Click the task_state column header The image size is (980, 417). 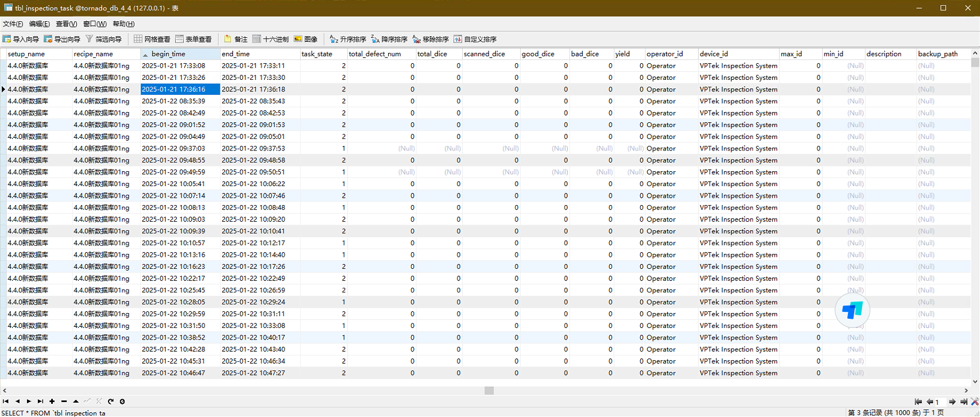(324, 54)
